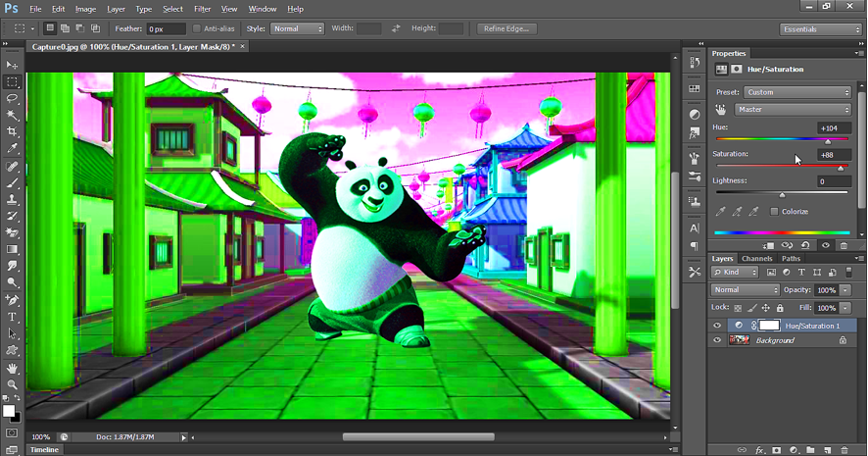Select the Crop tool
The width and height of the screenshot is (868, 456).
click(x=12, y=131)
